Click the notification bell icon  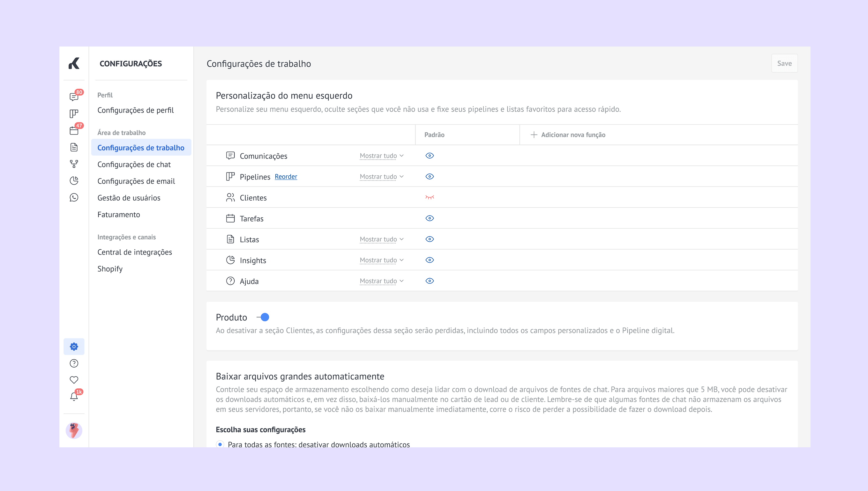74,397
